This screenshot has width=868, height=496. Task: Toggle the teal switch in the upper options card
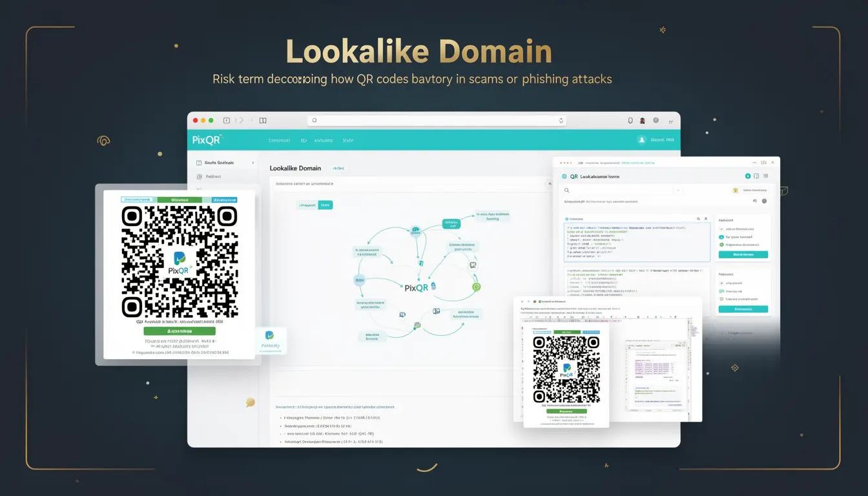[721, 237]
